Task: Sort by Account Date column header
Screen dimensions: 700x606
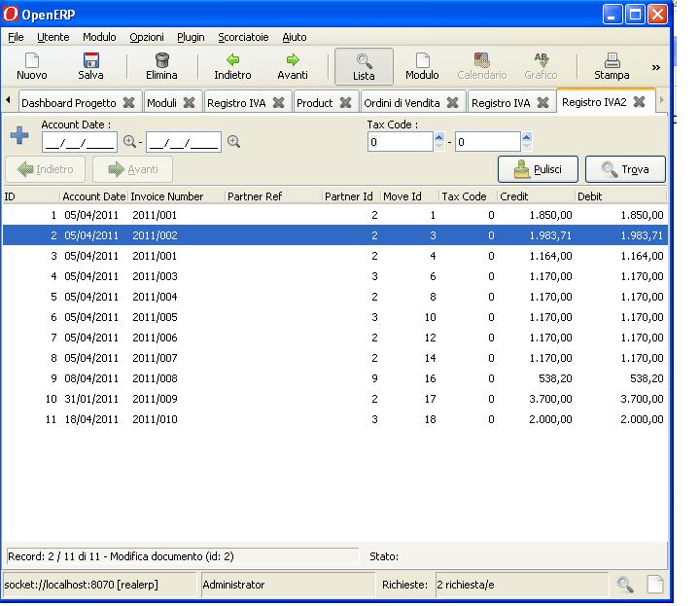Action: [x=94, y=196]
